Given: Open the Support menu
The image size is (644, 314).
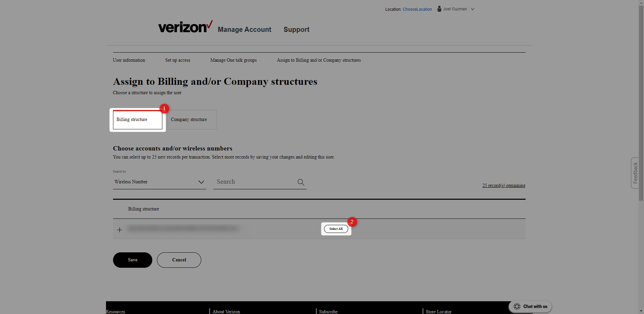Looking at the screenshot, I should [x=297, y=29].
